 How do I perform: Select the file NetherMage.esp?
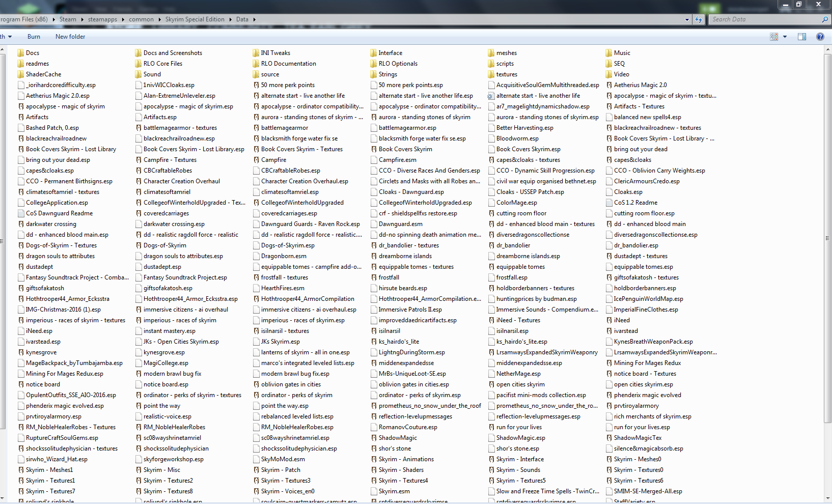coord(518,374)
